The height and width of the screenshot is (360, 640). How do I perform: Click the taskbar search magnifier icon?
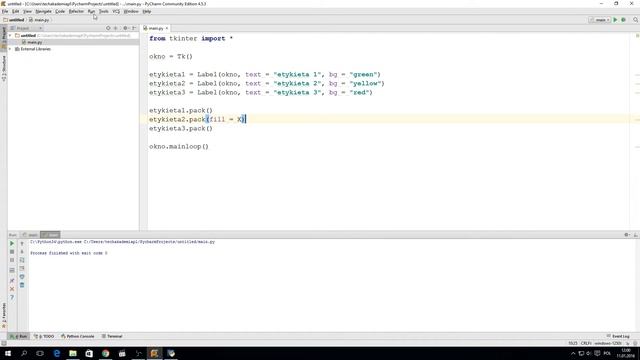[24, 353]
